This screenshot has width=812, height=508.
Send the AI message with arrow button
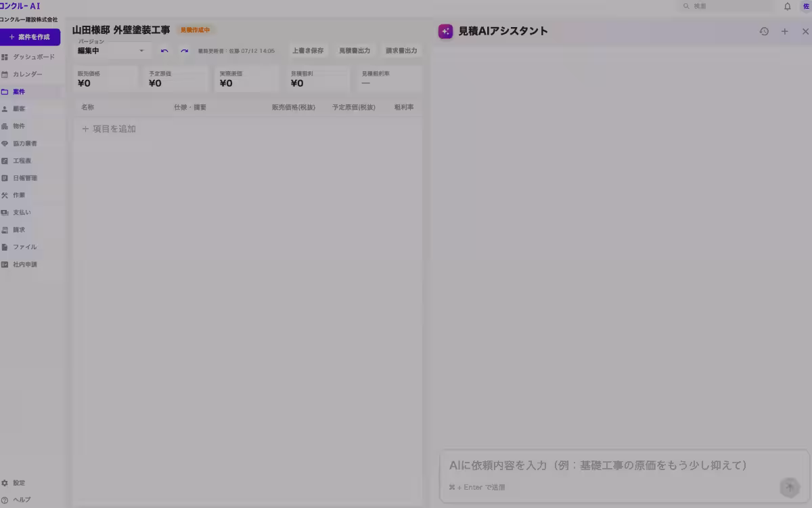click(790, 488)
